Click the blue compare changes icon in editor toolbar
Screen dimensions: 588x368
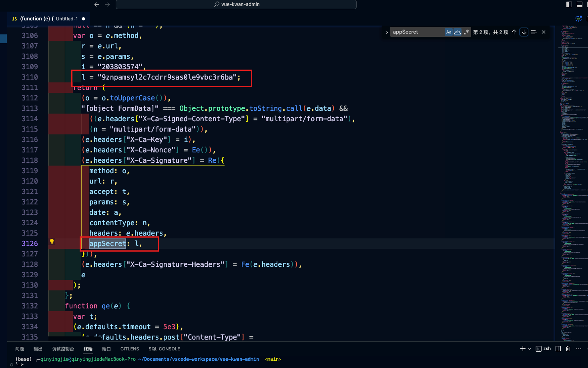(578, 19)
